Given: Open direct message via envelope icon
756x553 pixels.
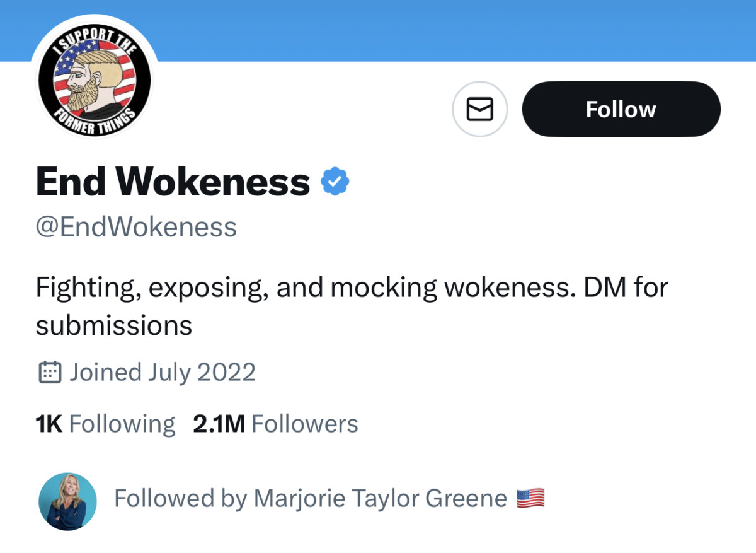Looking at the screenshot, I should coord(479,109).
